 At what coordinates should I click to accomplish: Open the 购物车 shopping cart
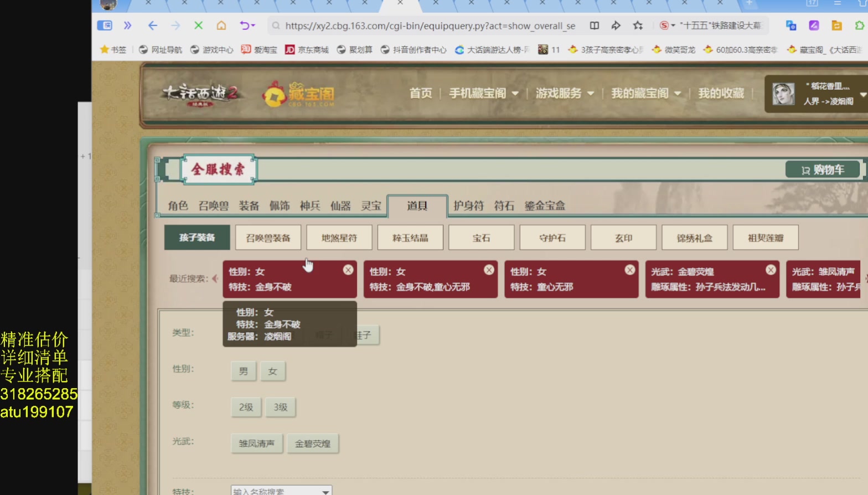pyautogui.click(x=823, y=170)
